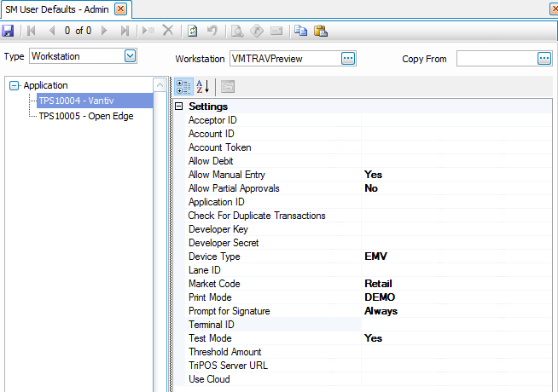
Task: Open Copy From lookup ellipsis button
Action: pyautogui.click(x=543, y=59)
